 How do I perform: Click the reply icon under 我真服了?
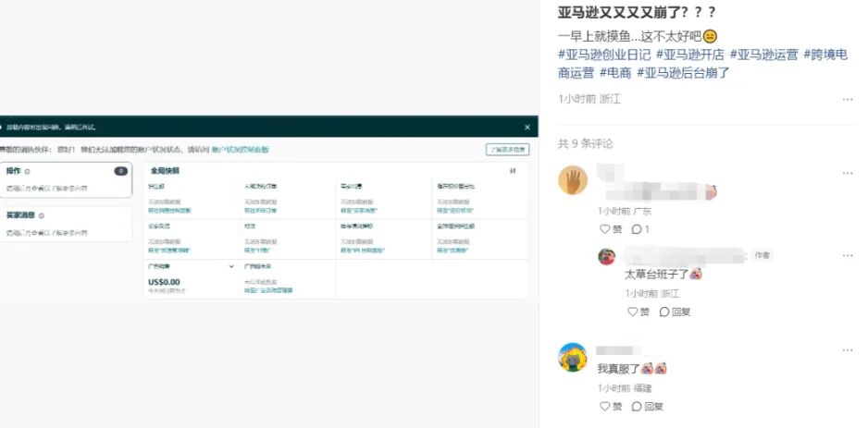coord(647,406)
